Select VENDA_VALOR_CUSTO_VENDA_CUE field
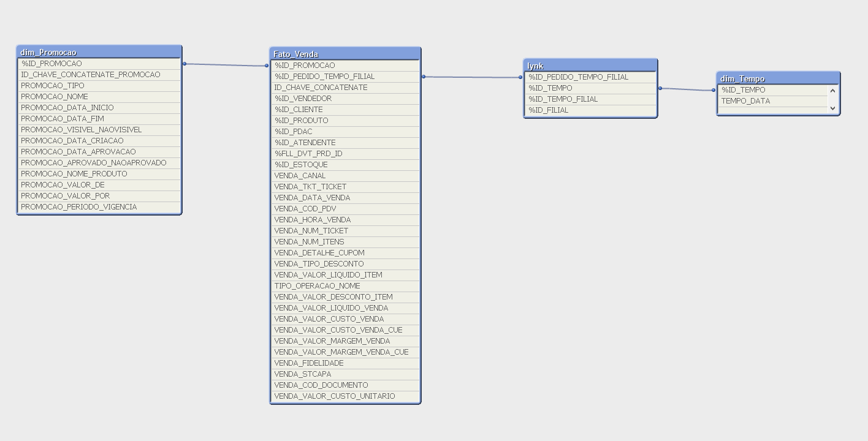 345,330
